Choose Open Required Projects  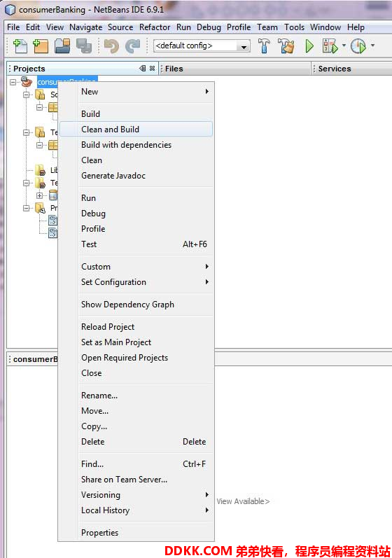(x=136, y=358)
